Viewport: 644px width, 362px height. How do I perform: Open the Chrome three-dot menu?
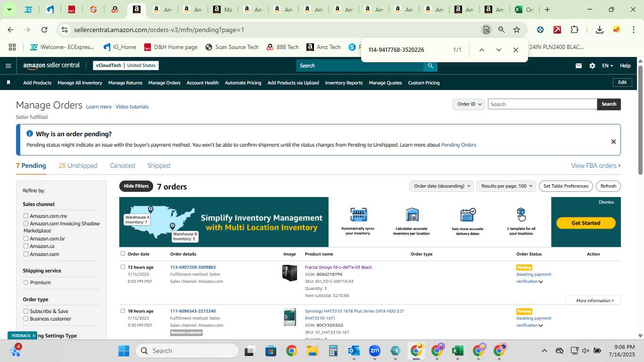click(633, 30)
